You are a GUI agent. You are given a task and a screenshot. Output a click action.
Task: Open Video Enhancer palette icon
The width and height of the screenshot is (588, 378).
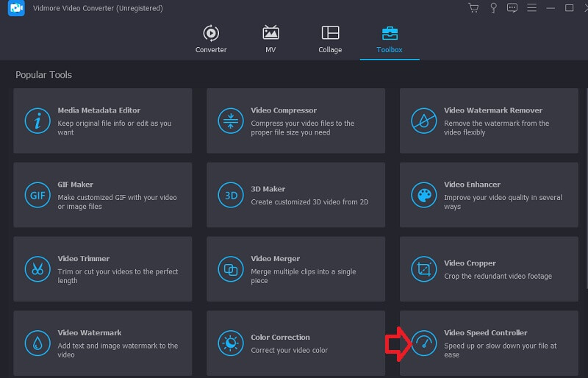pos(423,195)
